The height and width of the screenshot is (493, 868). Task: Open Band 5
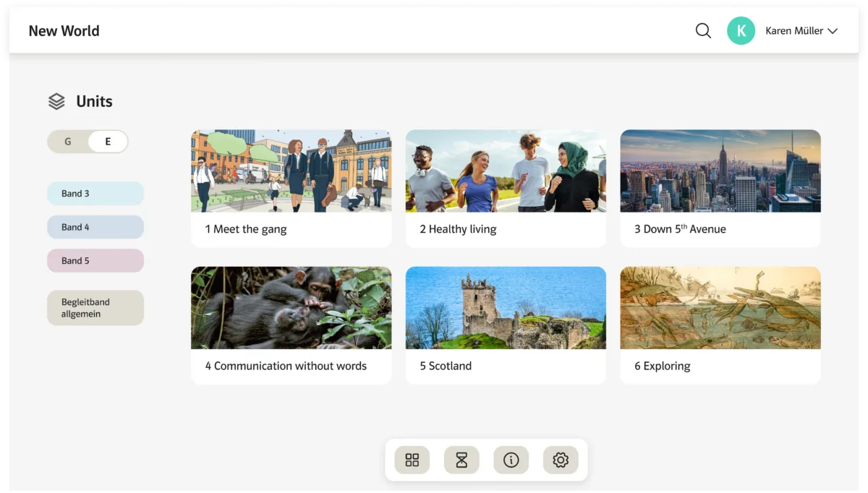(95, 261)
